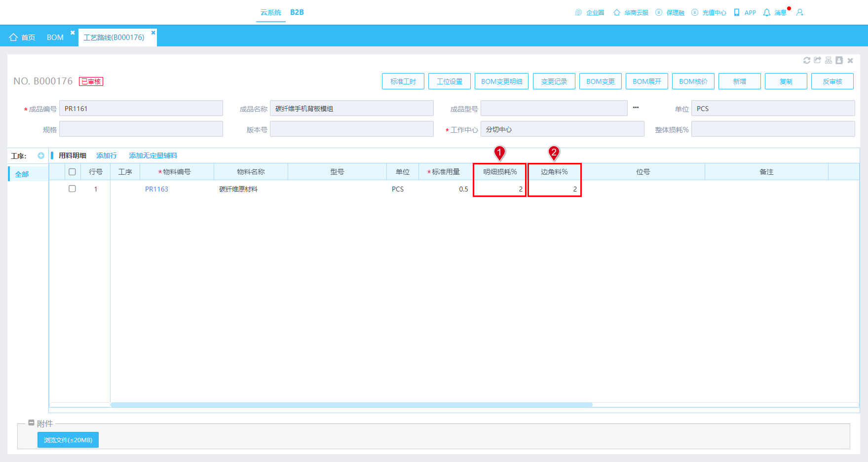Toggle the select-all checkbox in table header

point(72,172)
